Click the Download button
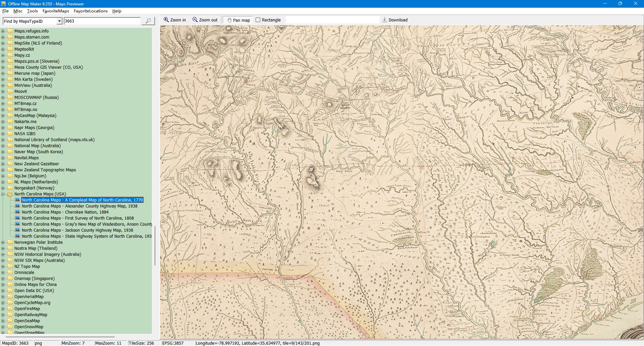Viewport: 644px width, 346px height. [x=395, y=20]
